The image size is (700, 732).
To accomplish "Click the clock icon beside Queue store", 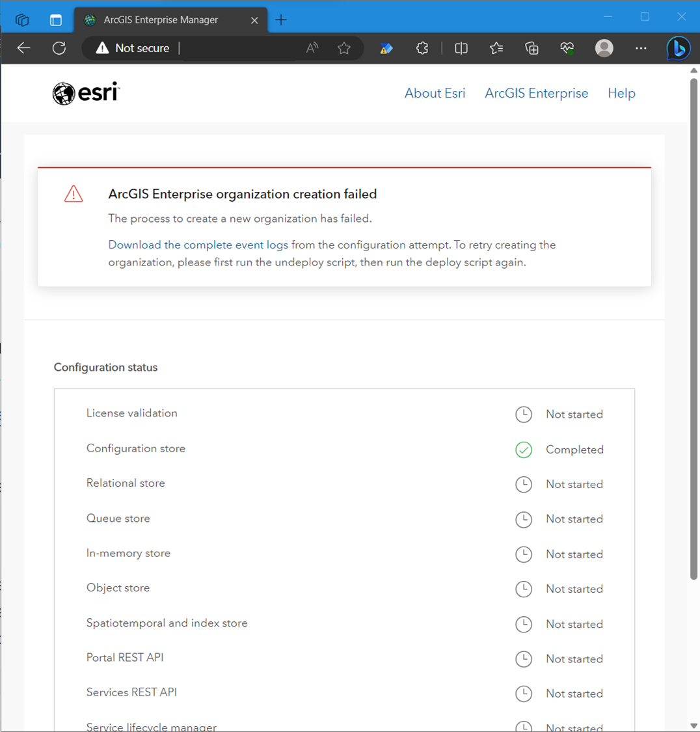I will coord(524,519).
